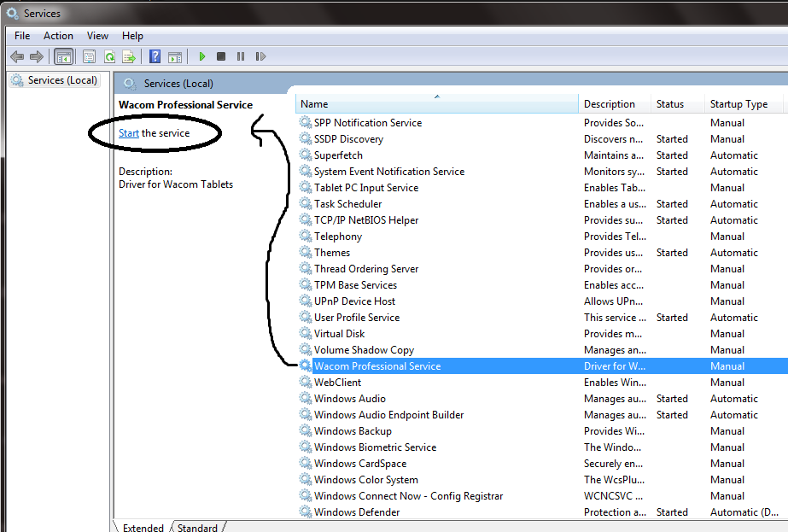Open the Action menu
The height and width of the screenshot is (532, 788).
click(x=58, y=36)
